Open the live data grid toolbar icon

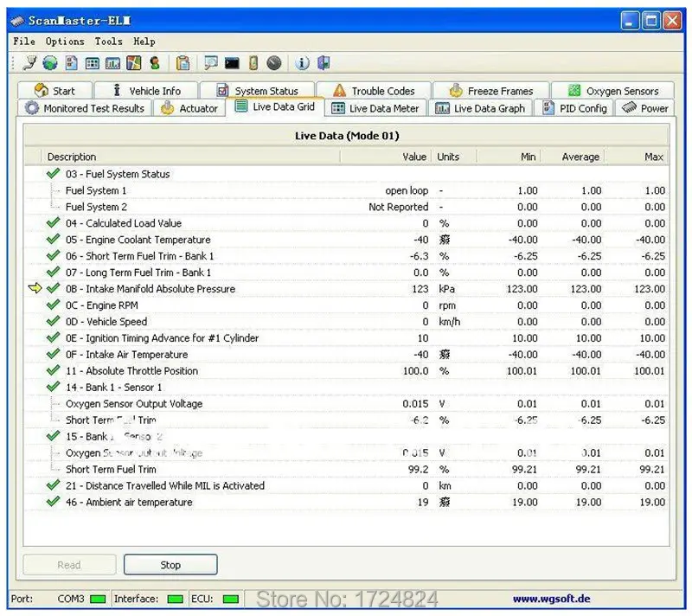coord(92,63)
